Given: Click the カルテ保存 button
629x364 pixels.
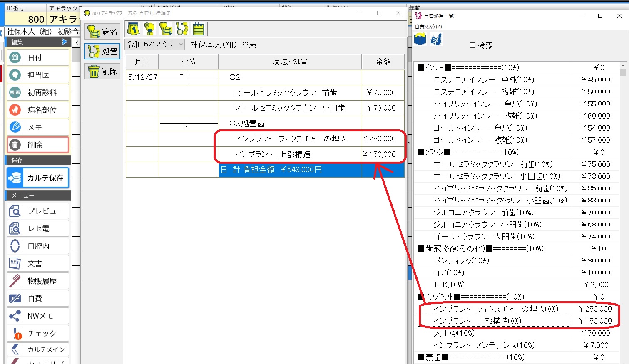Looking at the screenshot, I should point(38,178).
